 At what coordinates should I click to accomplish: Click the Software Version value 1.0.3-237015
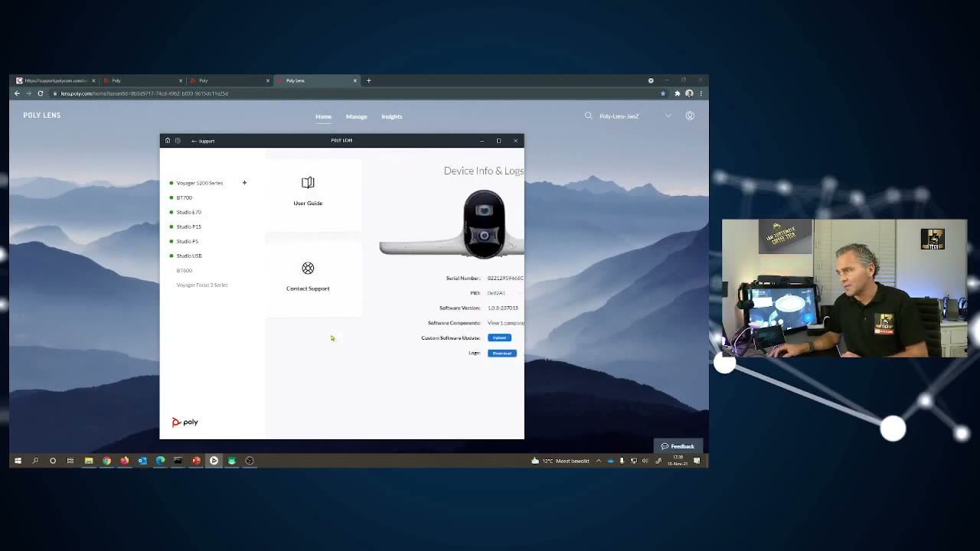coord(502,308)
